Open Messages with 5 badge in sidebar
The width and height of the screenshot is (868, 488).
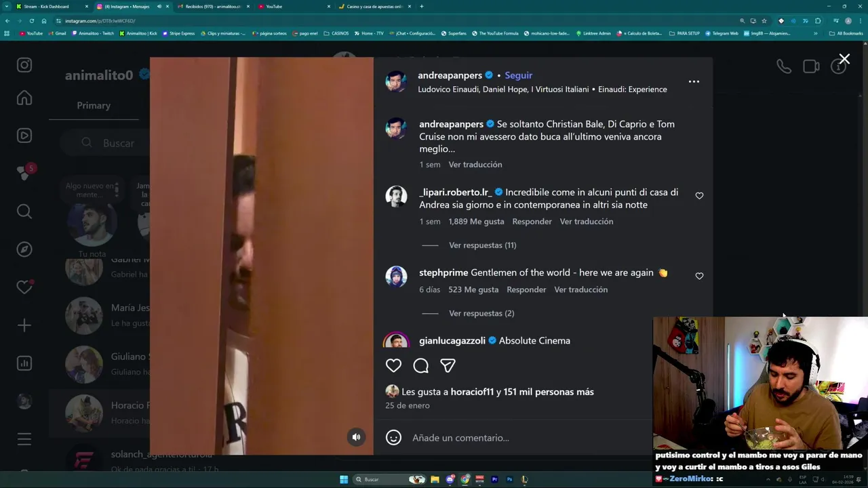[24, 173]
